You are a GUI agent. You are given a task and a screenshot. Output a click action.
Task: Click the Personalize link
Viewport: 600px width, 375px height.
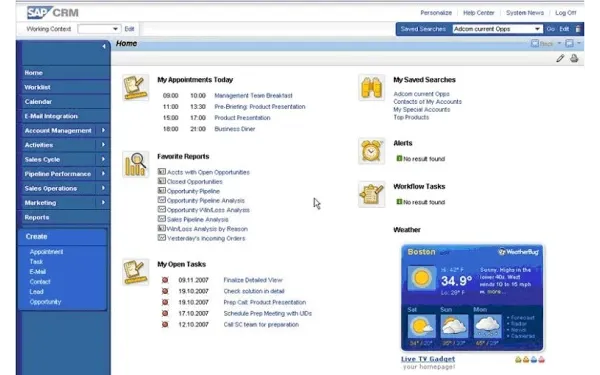pyautogui.click(x=436, y=13)
